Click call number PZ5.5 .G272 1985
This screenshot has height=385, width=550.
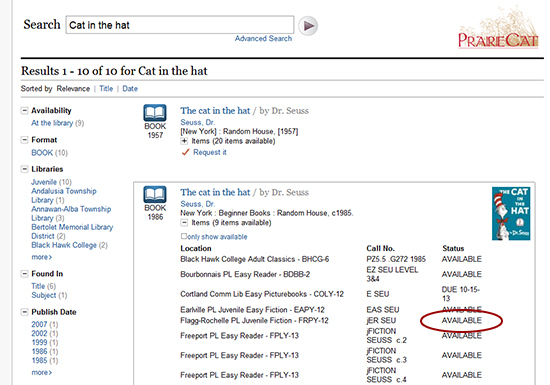pos(396,259)
